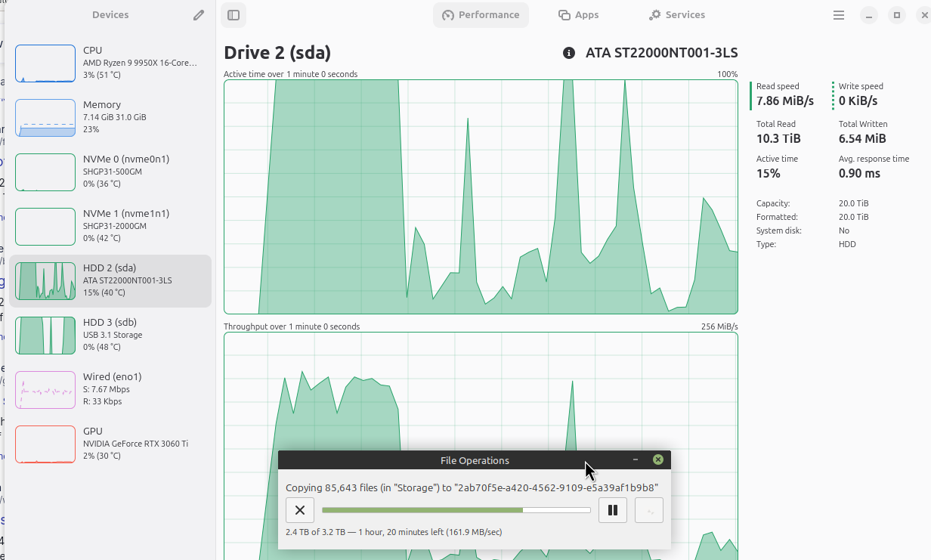Click the CPU usage graph thumbnail
931x560 pixels.
tap(45, 63)
